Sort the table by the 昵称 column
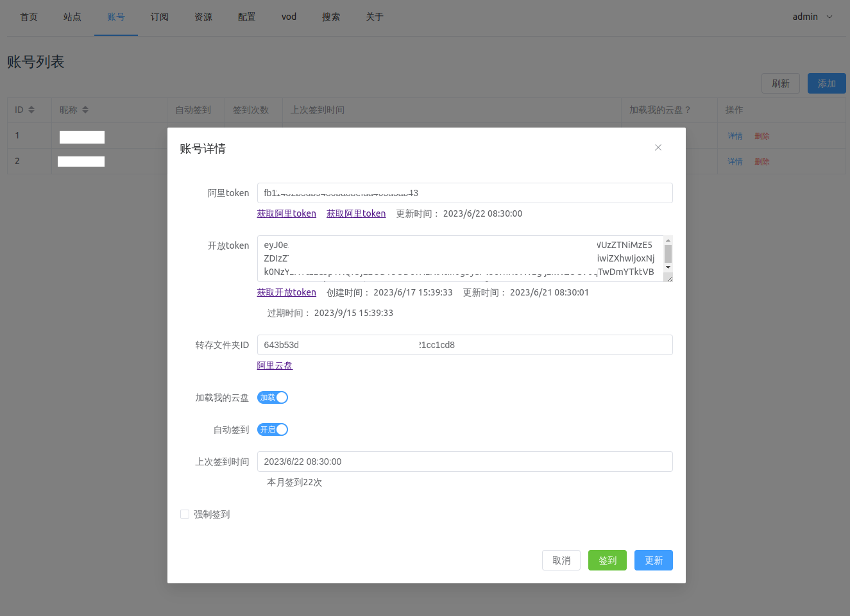 pos(85,110)
